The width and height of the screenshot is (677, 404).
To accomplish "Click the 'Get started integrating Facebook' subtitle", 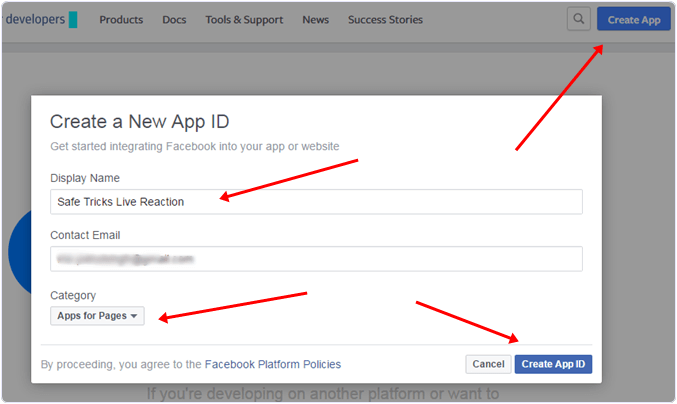I will coord(194,146).
